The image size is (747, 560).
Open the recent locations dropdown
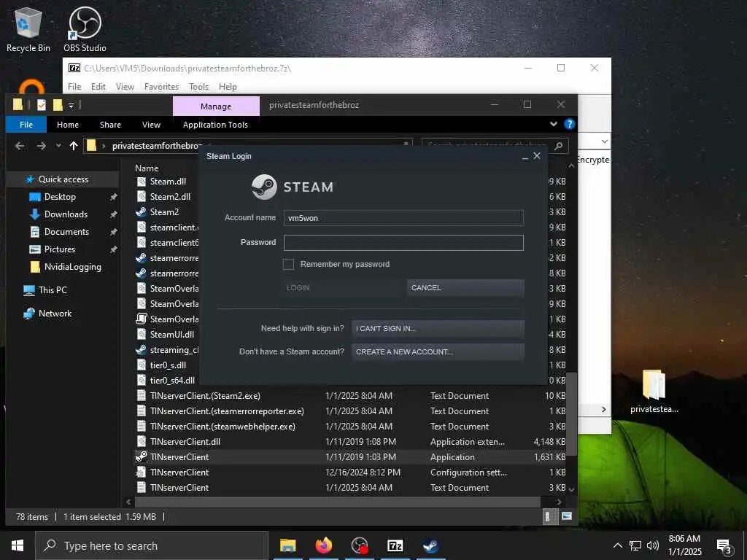[x=58, y=146]
